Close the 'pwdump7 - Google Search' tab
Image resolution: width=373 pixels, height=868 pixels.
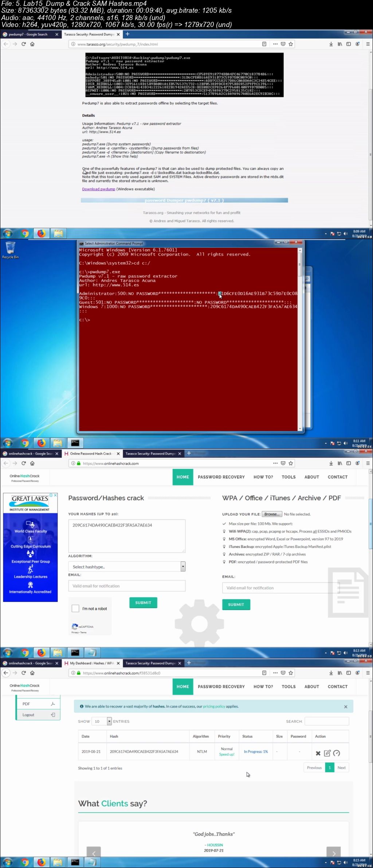(x=56, y=34)
